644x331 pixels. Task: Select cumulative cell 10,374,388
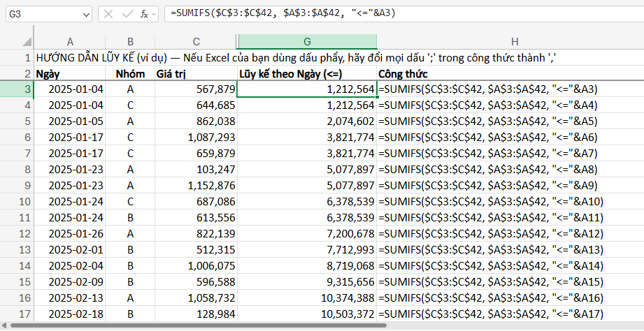(307, 297)
